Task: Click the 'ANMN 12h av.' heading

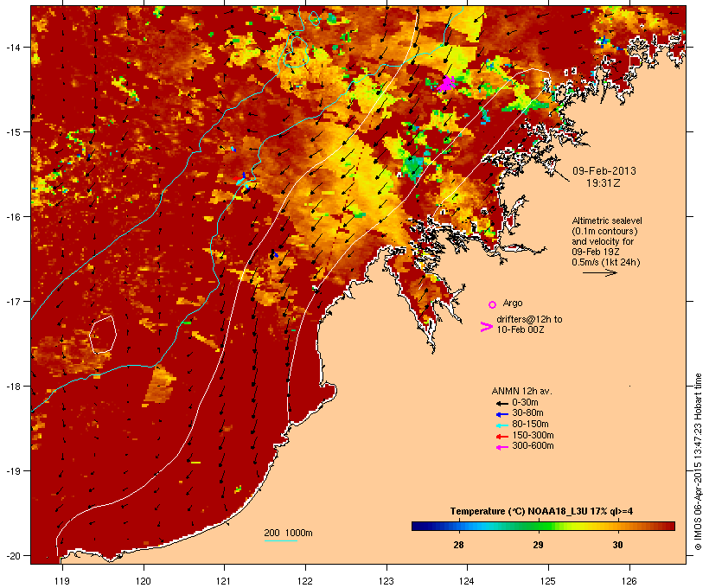Action: pyautogui.click(x=521, y=391)
